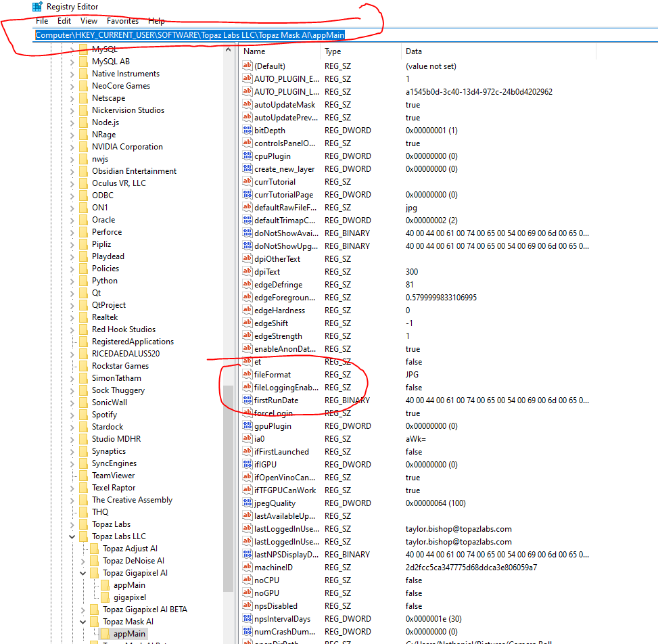Click the Topaz Mask AI folder icon
658x644 pixels.
[x=94, y=622]
